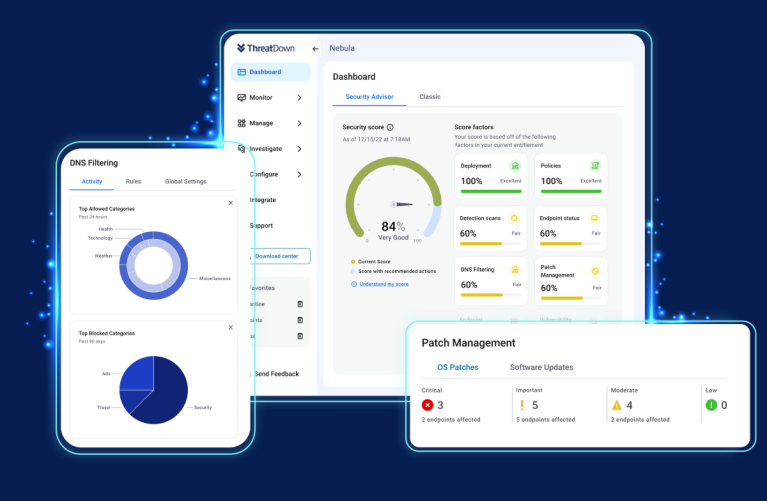Image resolution: width=767 pixels, height=501 pixels.
Task: Expand the Monitor menu chevron
Action: [299, 97]
